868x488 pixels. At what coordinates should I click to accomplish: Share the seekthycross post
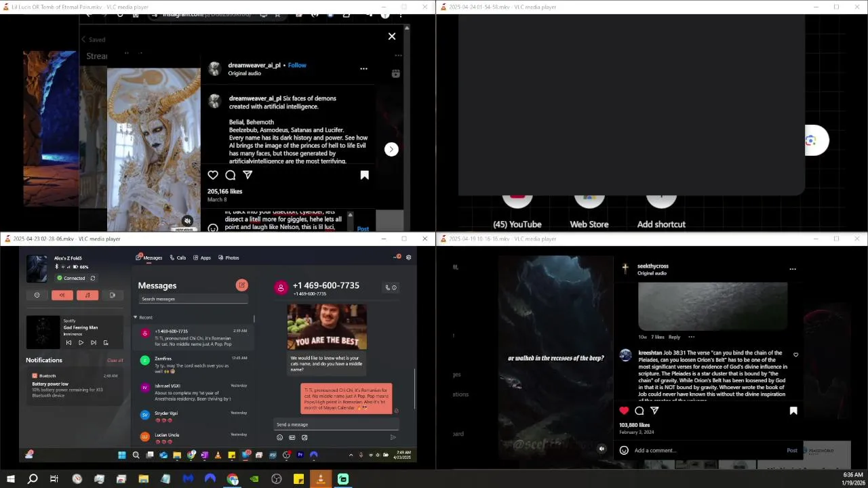pyautogui.click(x=654, y=410)
